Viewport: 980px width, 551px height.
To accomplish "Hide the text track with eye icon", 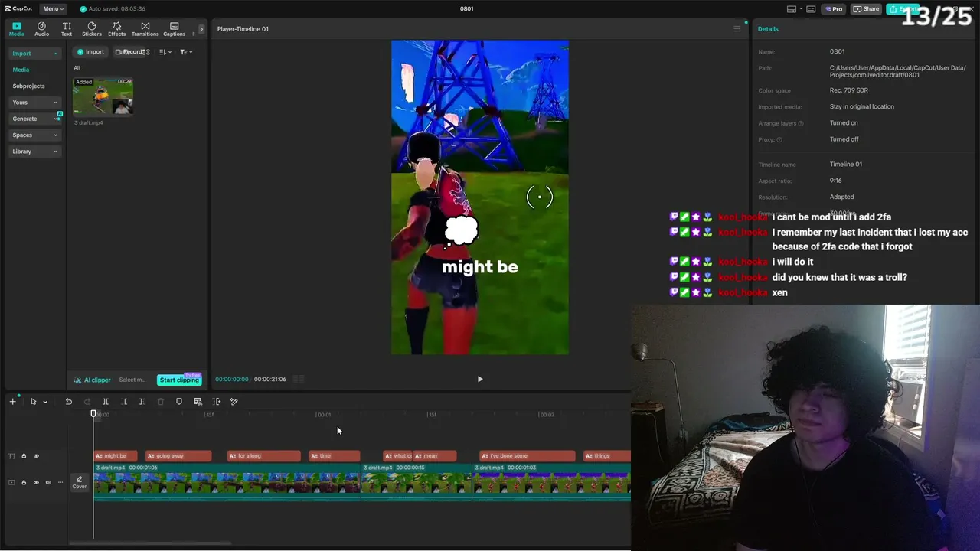I will (36, 456).
